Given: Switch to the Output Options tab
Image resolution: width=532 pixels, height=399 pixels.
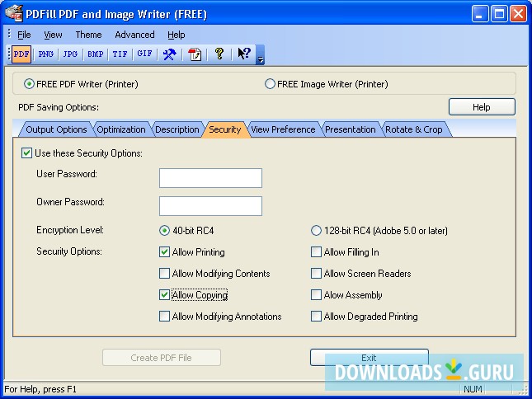Looking at the screenshot, I should pyautogui.click(x=56, y=129).
